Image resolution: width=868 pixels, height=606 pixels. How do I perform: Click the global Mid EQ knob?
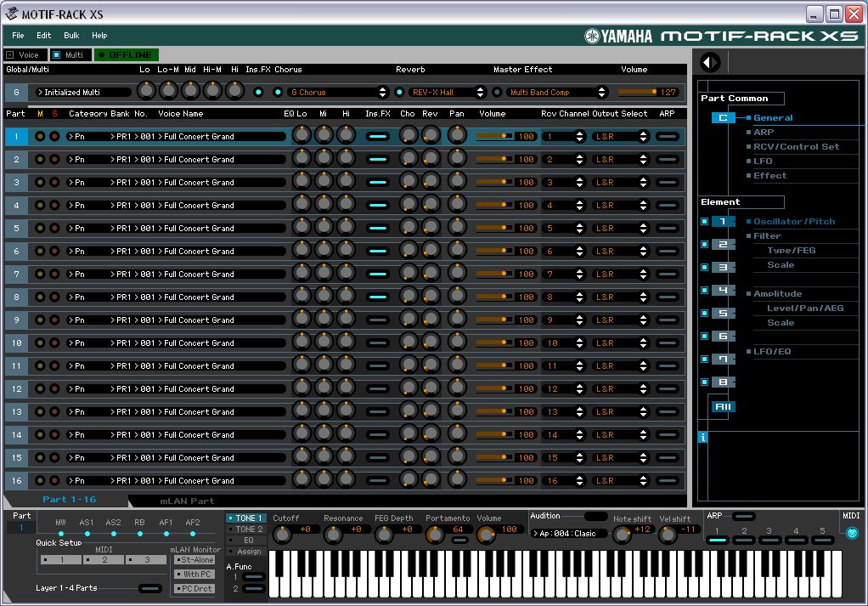tap(190, 90)
